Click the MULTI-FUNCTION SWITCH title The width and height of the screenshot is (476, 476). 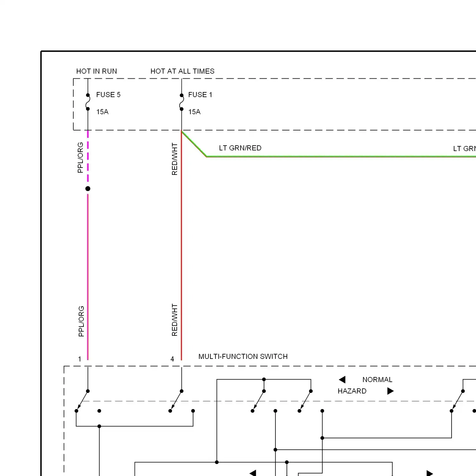tap(243, 356)
